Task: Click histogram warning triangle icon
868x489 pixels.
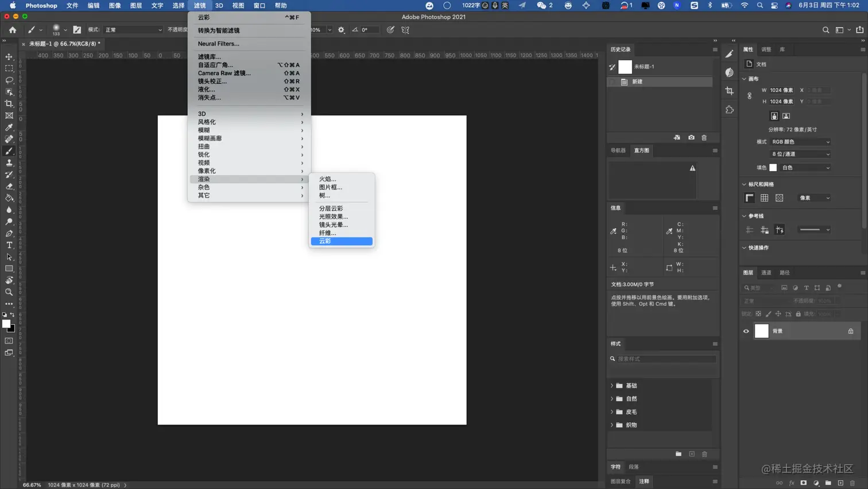Action: click(x=692, y=168)
